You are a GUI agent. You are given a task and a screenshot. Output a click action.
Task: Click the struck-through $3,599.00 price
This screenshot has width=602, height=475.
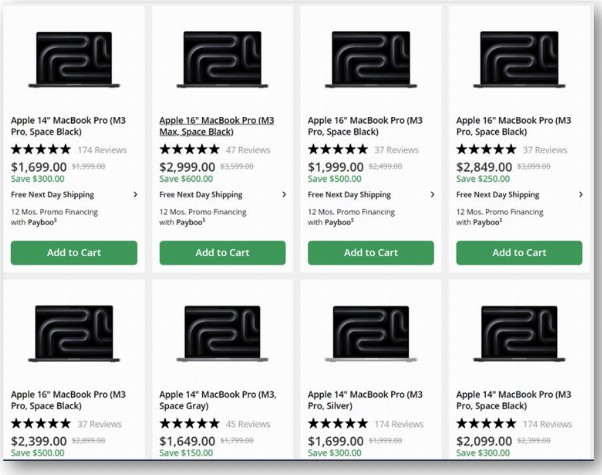pos(237,166)
